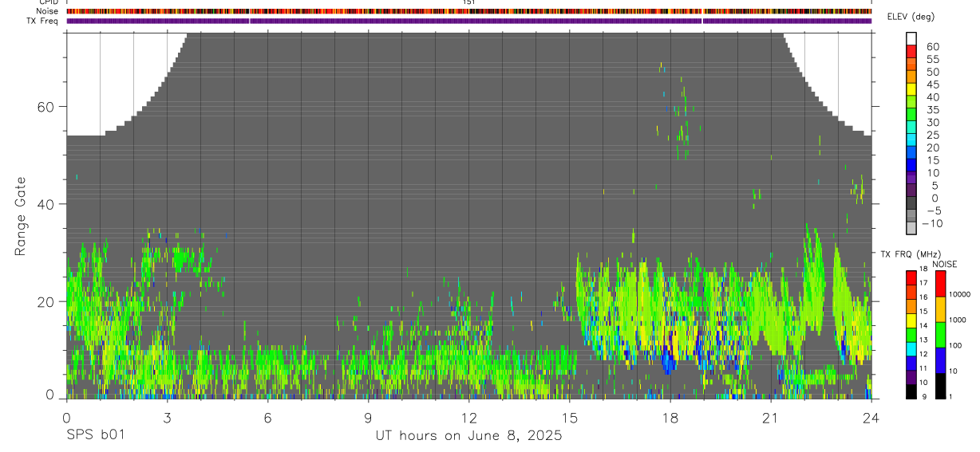980x452 pixels.
Task: Click the elevation scale value '50'
Action: pos(932,73)
